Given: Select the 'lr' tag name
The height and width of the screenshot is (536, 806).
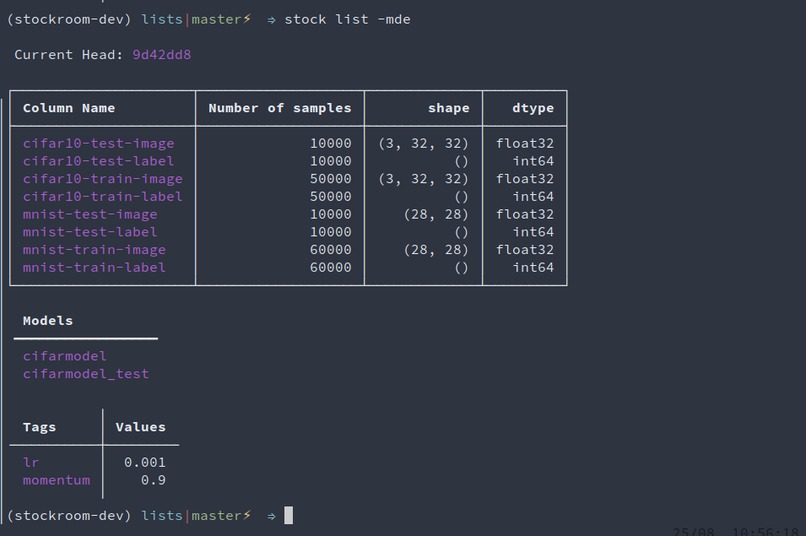Looking at the screenshot, I should (31, 463).
